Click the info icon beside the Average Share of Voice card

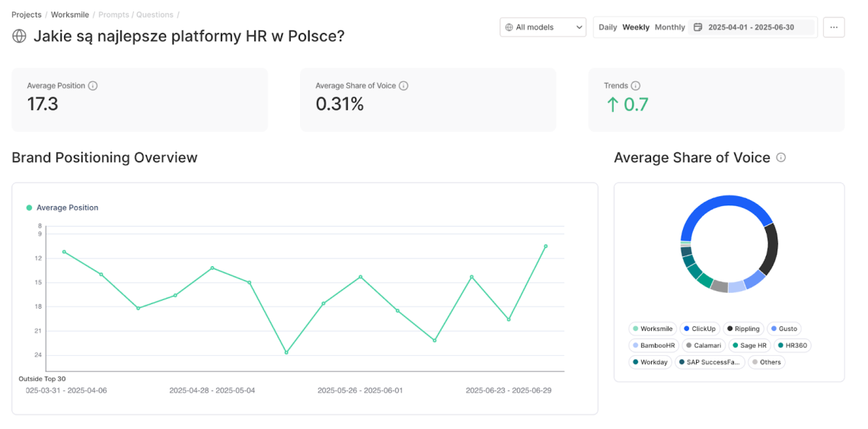tap(404, 86)
